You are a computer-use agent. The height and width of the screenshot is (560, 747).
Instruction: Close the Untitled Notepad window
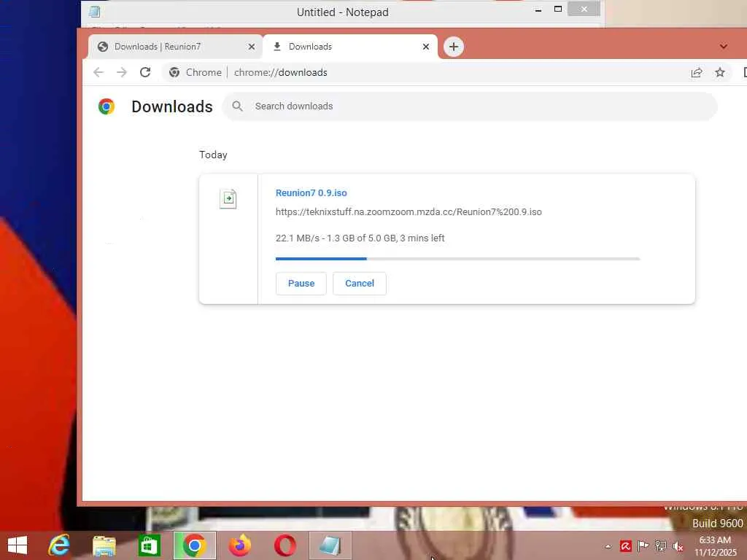point(584,9)
